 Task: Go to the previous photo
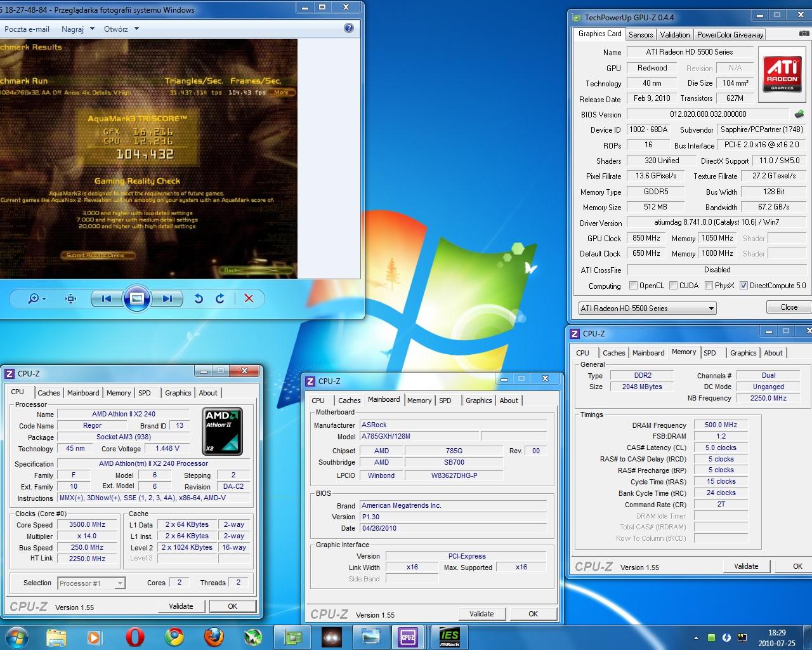pos(106,298)
